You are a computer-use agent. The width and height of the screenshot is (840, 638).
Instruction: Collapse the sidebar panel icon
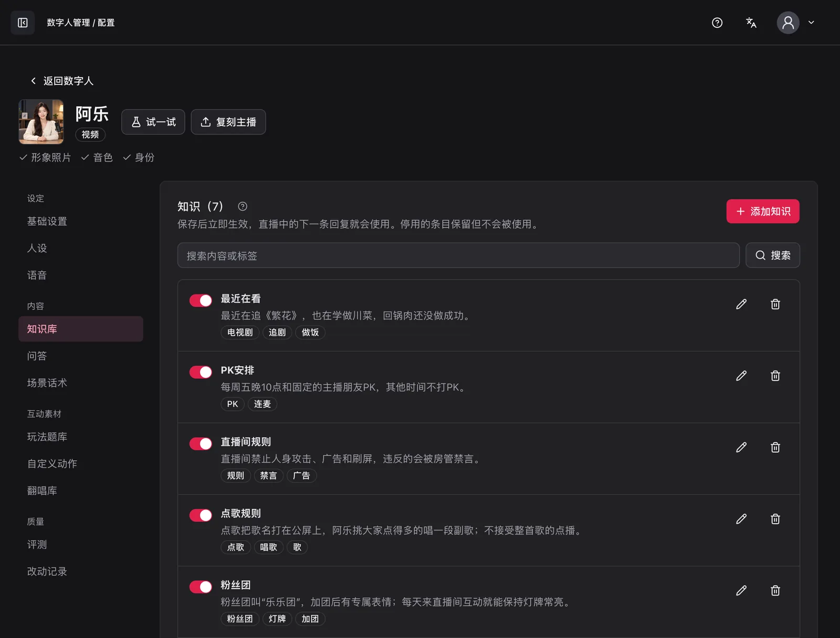23,23
